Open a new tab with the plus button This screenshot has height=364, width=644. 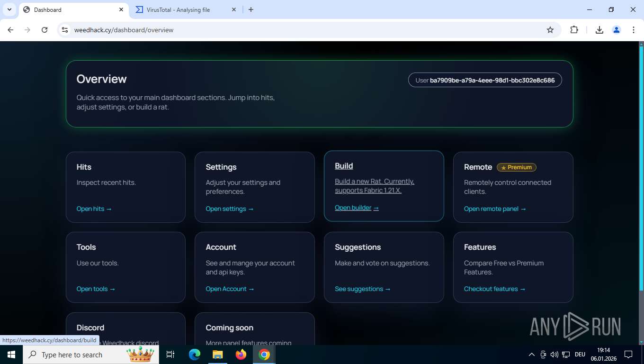tap(251, 9)
